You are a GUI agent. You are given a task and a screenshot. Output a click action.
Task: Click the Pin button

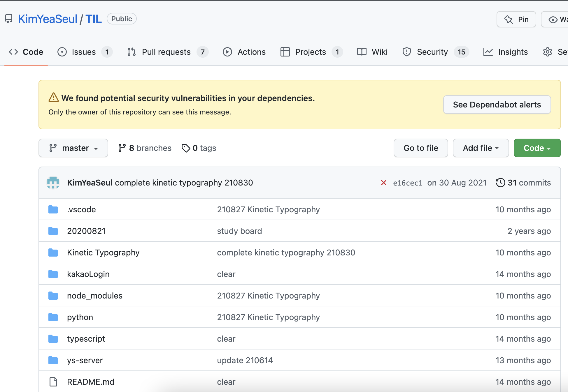coord(516,20)
